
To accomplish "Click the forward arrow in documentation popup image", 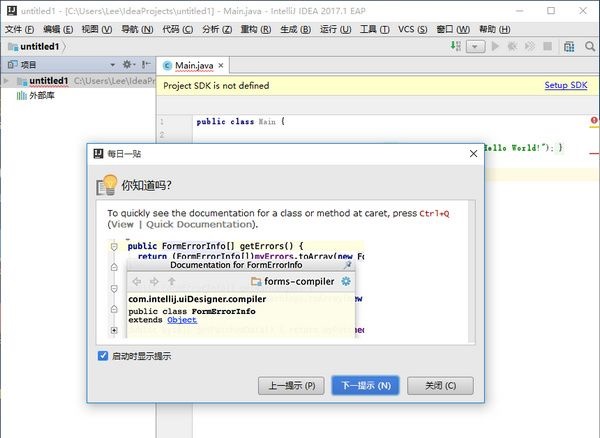I will [x=154, y=282].
